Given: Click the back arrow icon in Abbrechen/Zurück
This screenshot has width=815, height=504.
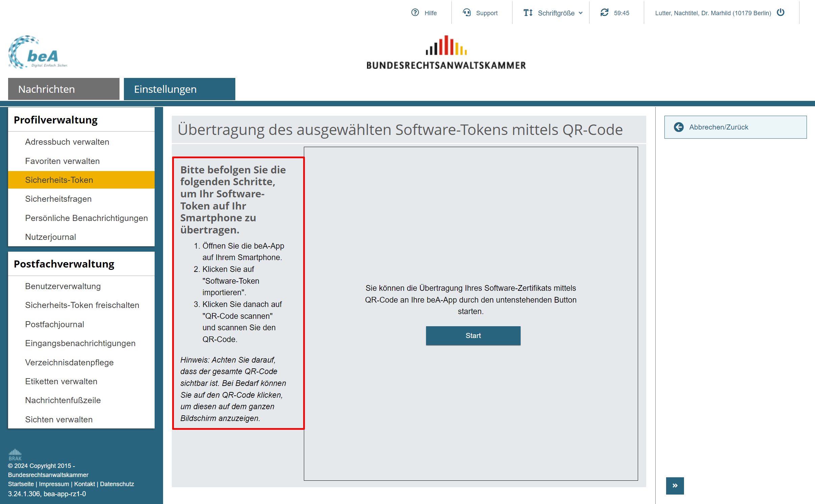Looking at the screenshot, I should (679, 127).
